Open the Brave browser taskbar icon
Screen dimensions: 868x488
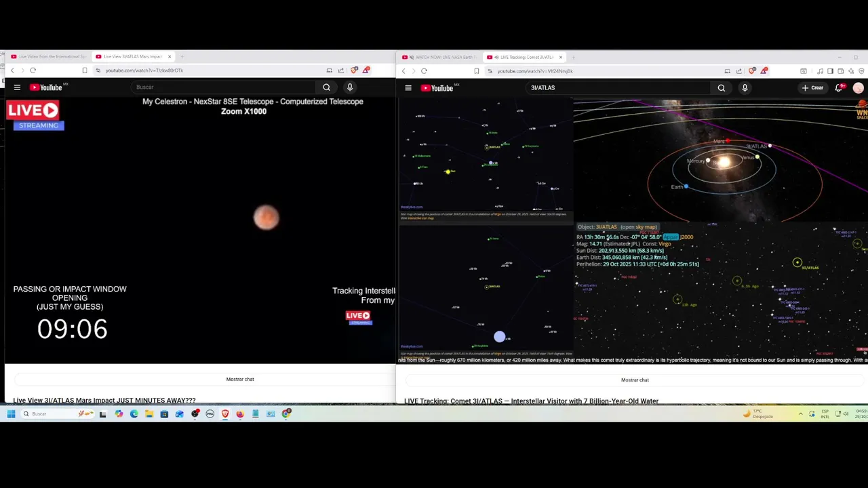pyautogui.click(x=225, y=413)
